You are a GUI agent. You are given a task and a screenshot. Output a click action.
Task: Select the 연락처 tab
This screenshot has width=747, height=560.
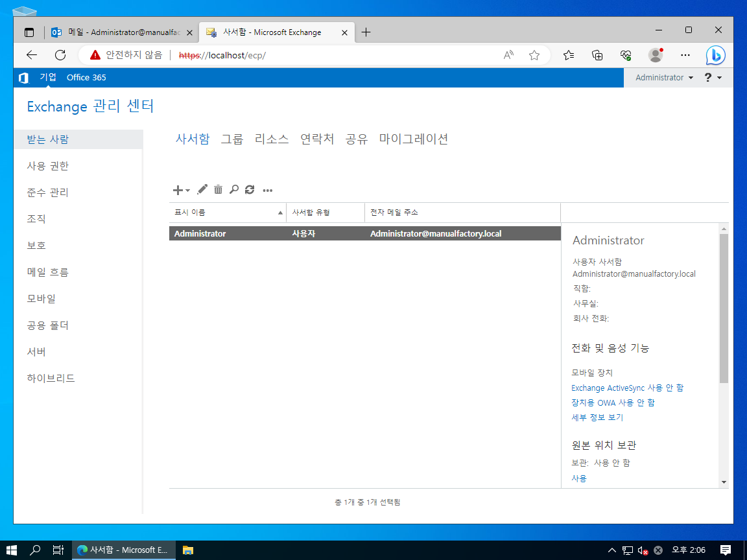coord(317,139)
